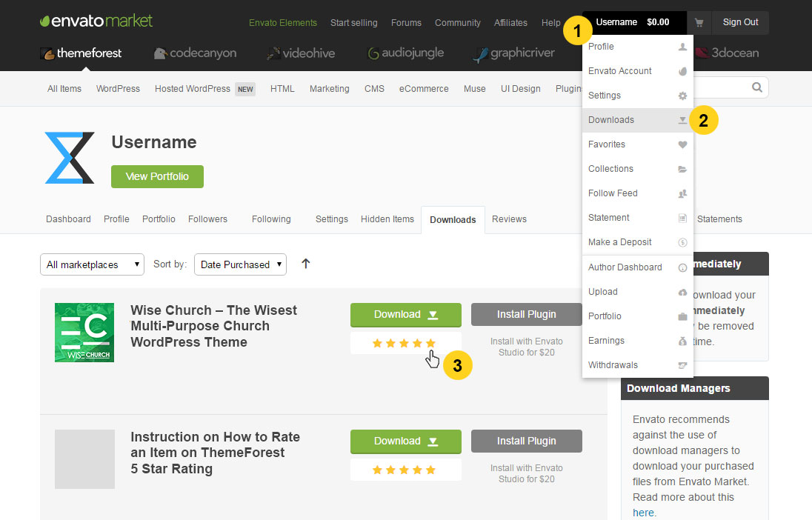812x520 pixels.
Task: Click the Envato Account leaf icon
Action: [682, 71]
